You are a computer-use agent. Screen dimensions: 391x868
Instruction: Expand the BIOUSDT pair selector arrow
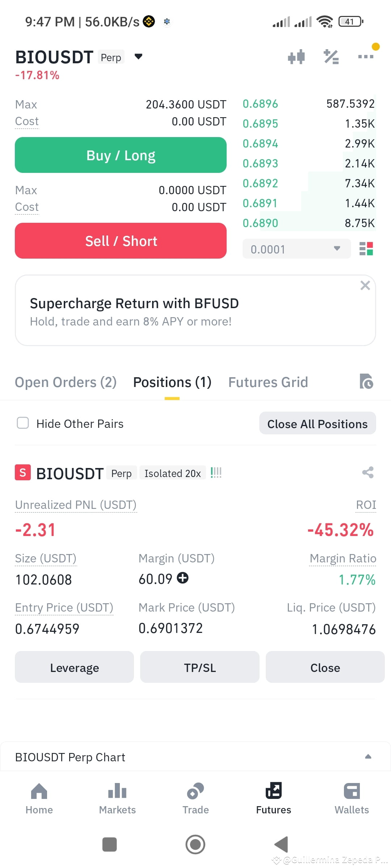[138, 56]
